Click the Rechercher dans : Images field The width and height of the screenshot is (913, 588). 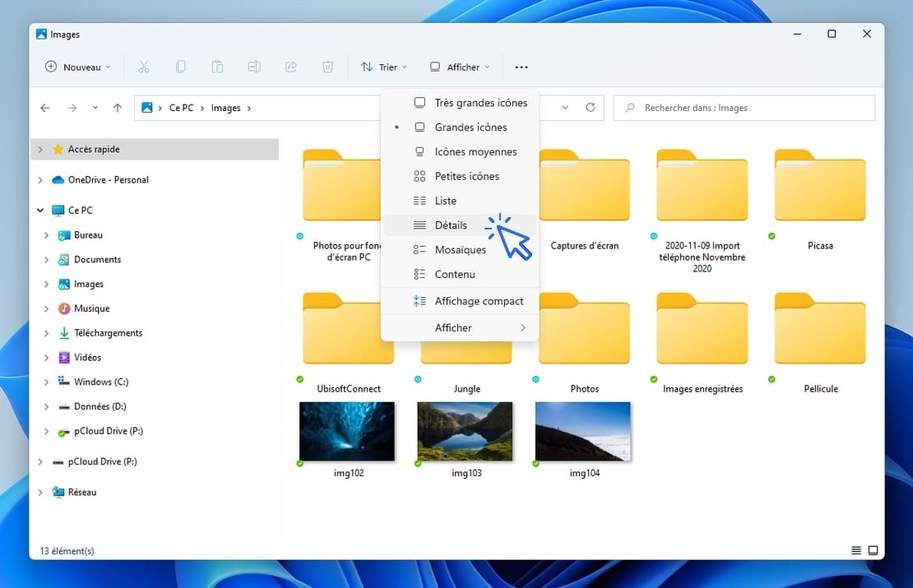click(x=744, y=108)
